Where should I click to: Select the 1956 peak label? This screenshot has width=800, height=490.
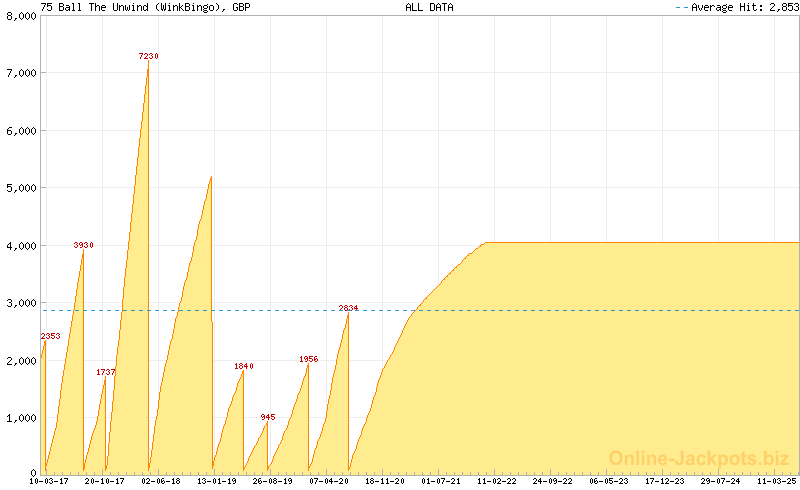tap(309, 359)
